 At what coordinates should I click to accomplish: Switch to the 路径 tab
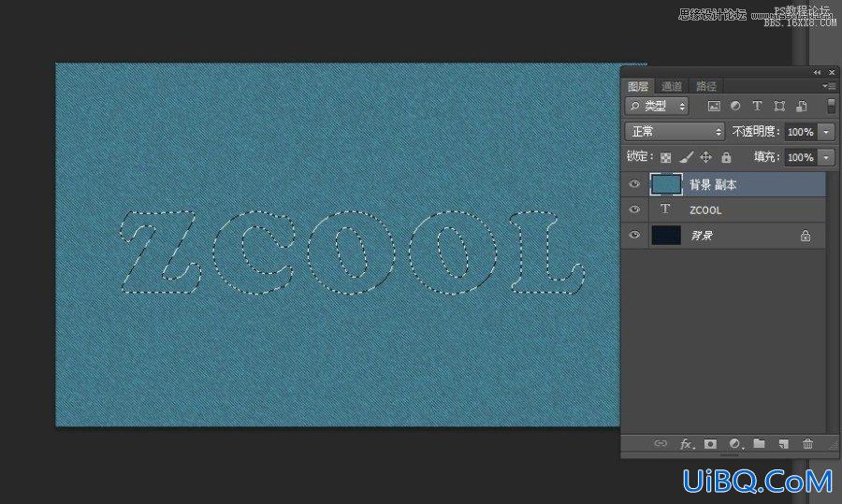tap(705, 86)
